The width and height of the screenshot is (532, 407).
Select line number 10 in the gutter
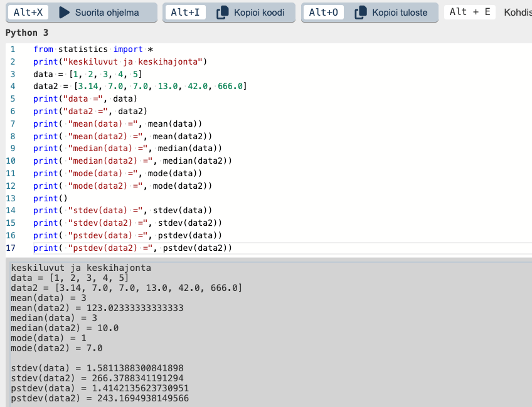[11, 161]
